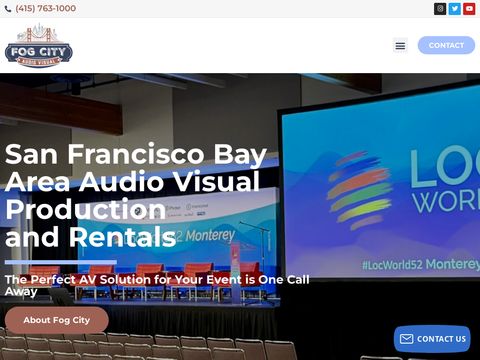Click the CONTACT header button
Screen dimensions: 480x360
[446, 45]
